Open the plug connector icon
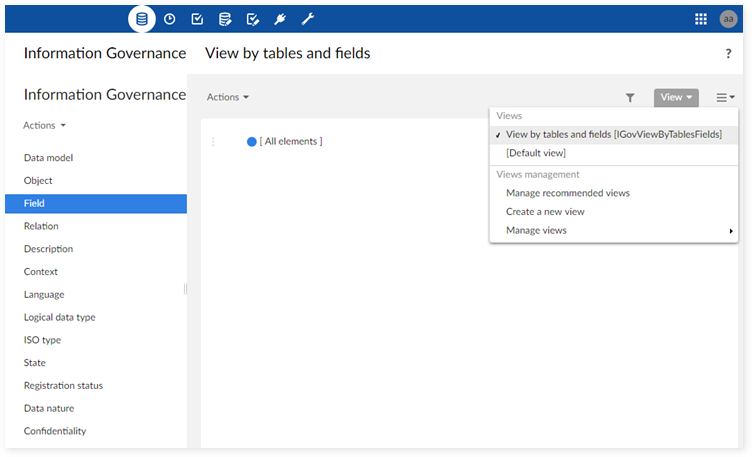 point(281,19)
